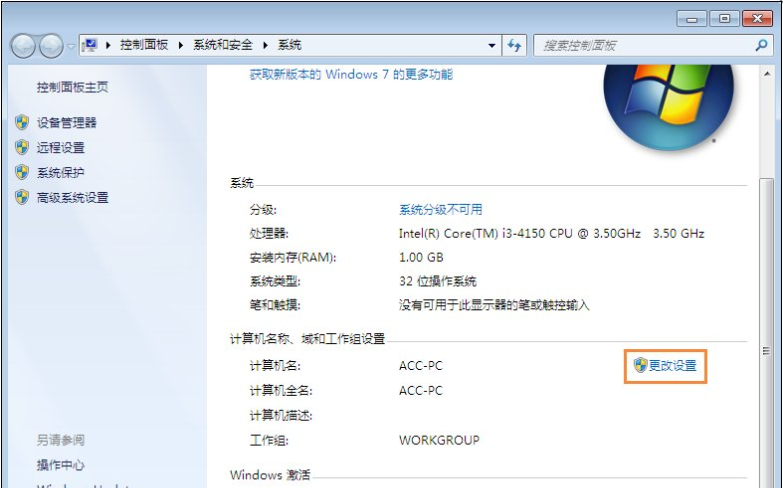Click the 系统分级不可用 rating link
783x488 pixels.
(440, 209)
